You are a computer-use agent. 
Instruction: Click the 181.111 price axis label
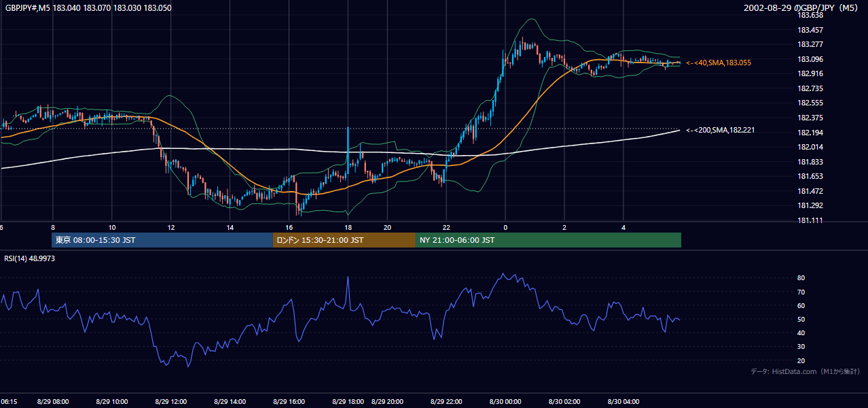point(810,220)
